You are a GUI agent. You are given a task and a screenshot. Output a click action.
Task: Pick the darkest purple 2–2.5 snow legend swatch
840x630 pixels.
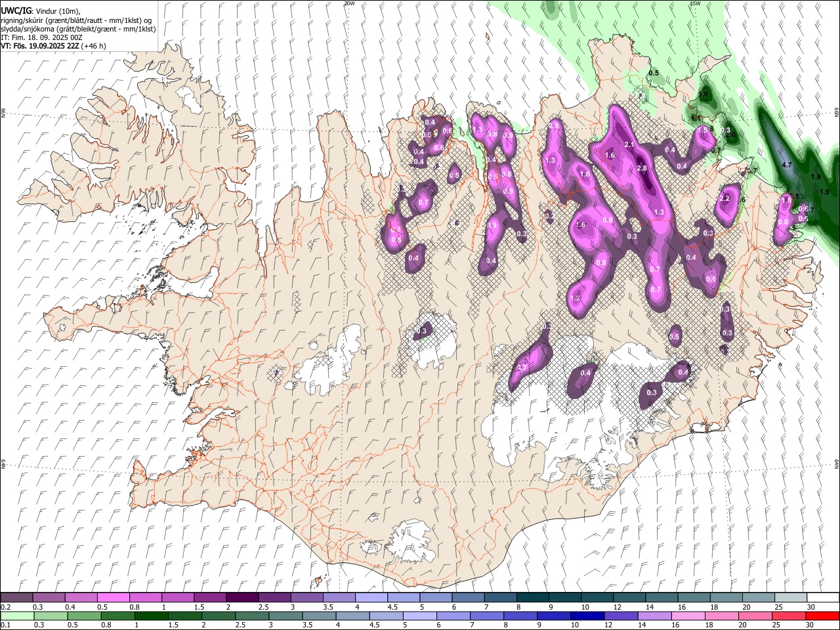242,597
